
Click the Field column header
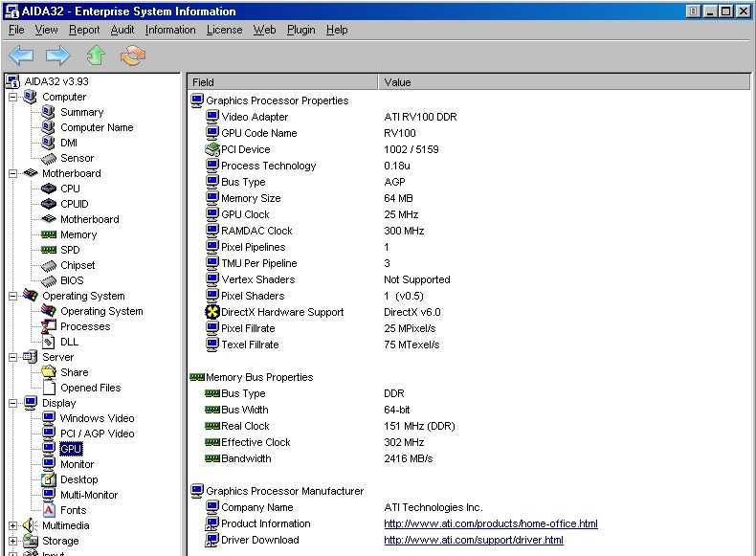tap(282, 82)
